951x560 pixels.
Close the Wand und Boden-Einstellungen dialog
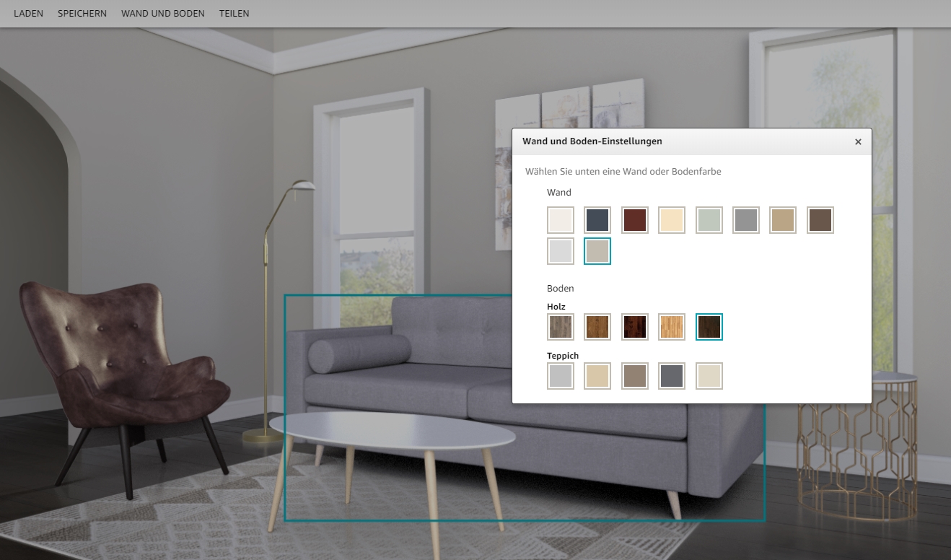click(x=858, y=141)
